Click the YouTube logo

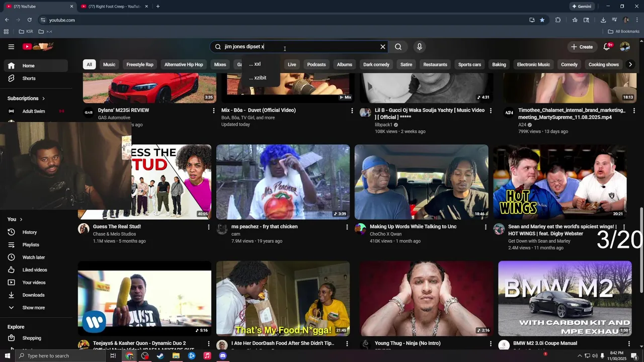click(38, 47)
